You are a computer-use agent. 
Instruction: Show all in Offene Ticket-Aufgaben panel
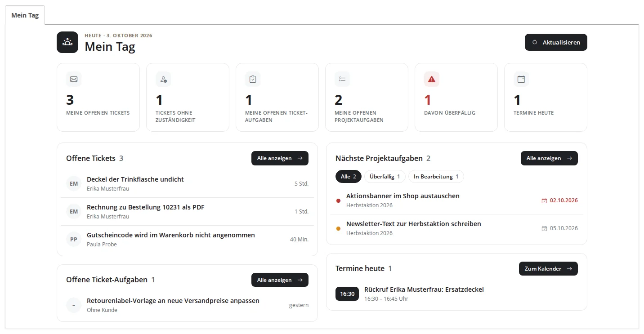point(280,280)
